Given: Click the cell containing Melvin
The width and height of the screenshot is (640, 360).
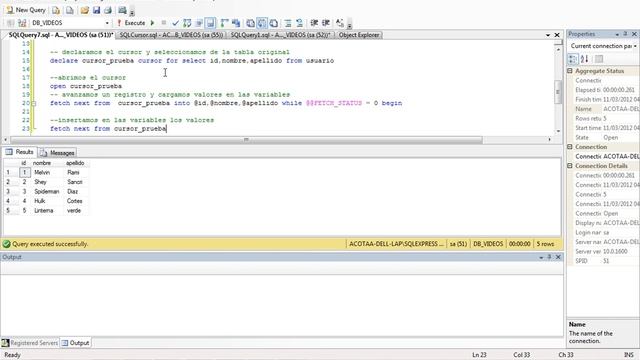Looking at the screenshot, I should pos(47,172).
